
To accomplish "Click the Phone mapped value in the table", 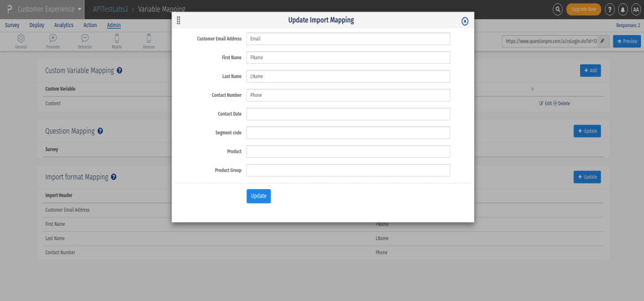I will (381, 253).
